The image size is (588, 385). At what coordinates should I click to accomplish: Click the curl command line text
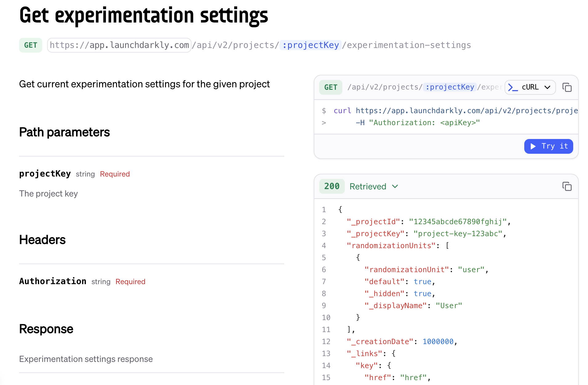tap(456, 111)
